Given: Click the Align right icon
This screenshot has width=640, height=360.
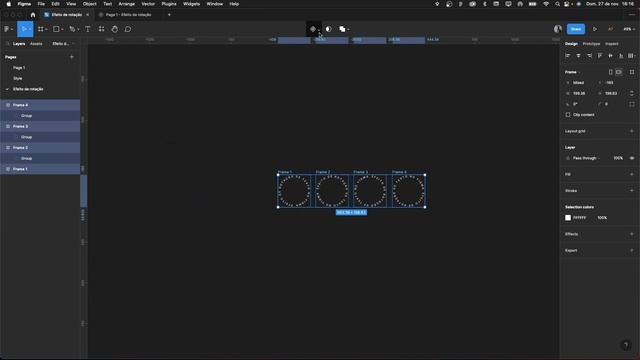Looking at the screenshot, I should tap(589, 56).
